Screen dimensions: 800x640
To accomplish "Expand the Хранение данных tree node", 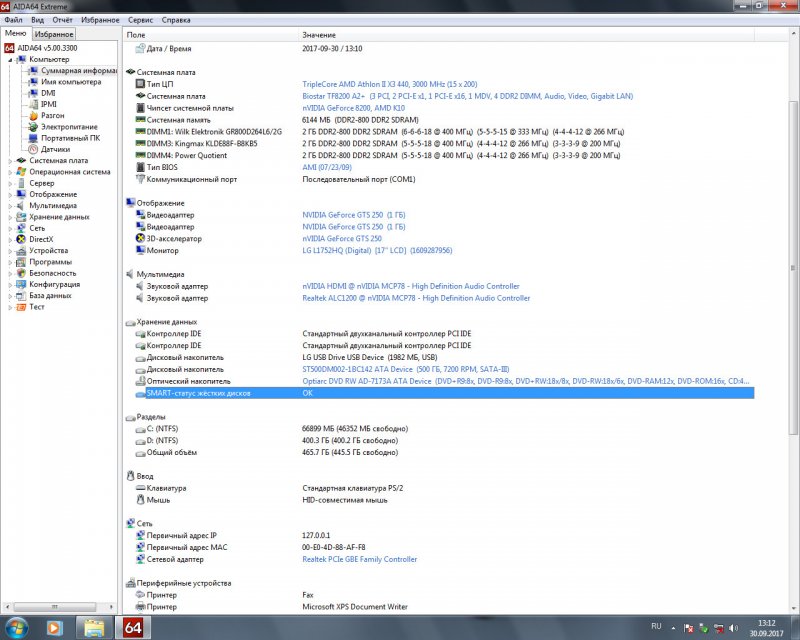I will click(x=11, y=217).
